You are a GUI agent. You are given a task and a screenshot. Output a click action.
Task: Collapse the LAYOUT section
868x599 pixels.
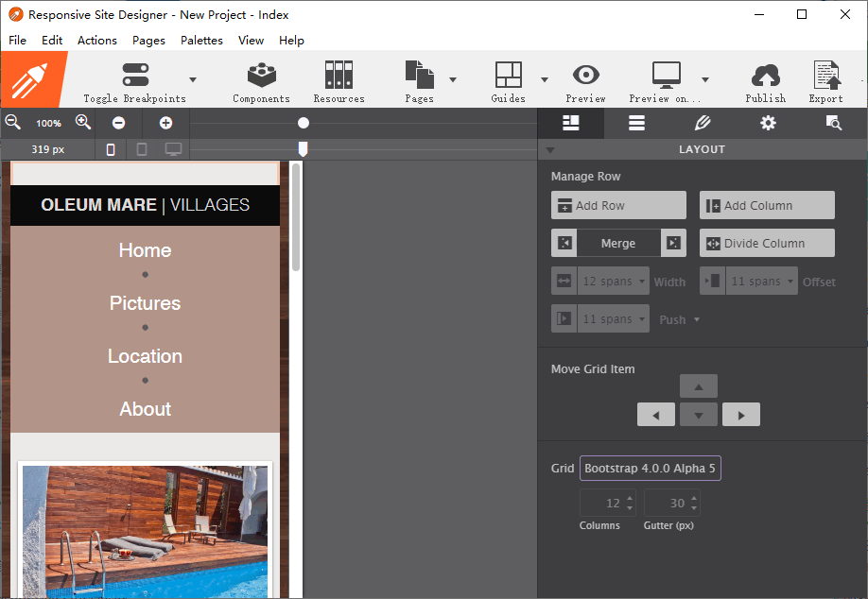(551, 149)
